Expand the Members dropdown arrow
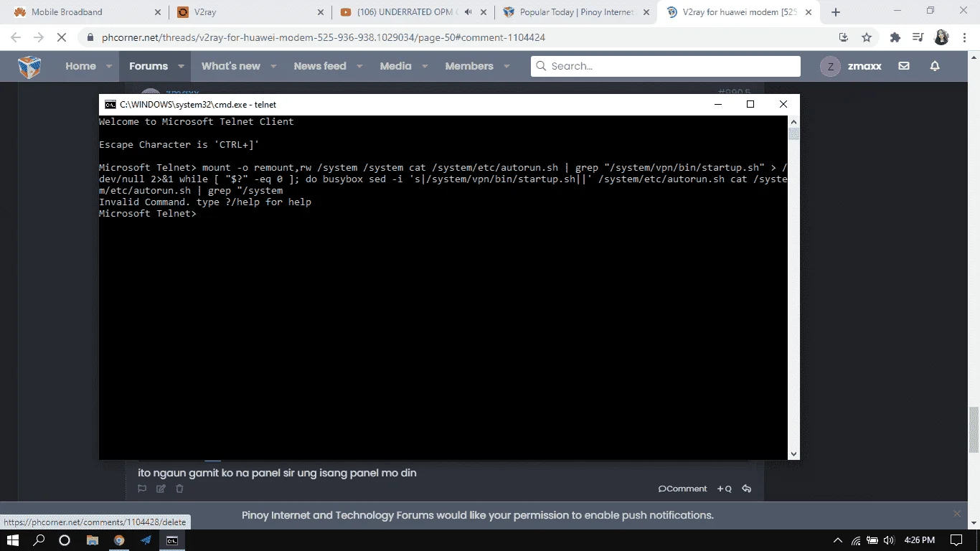 point(507,66)
